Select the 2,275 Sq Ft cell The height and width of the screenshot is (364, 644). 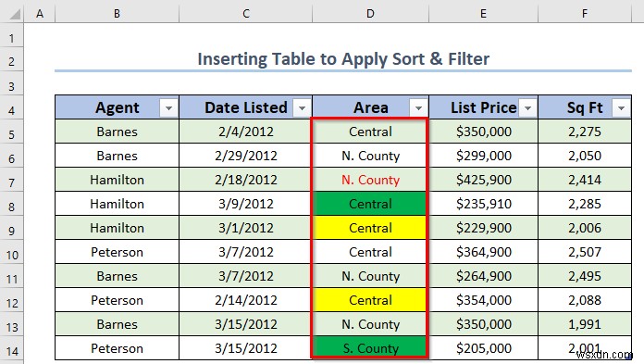pos(585,132)
